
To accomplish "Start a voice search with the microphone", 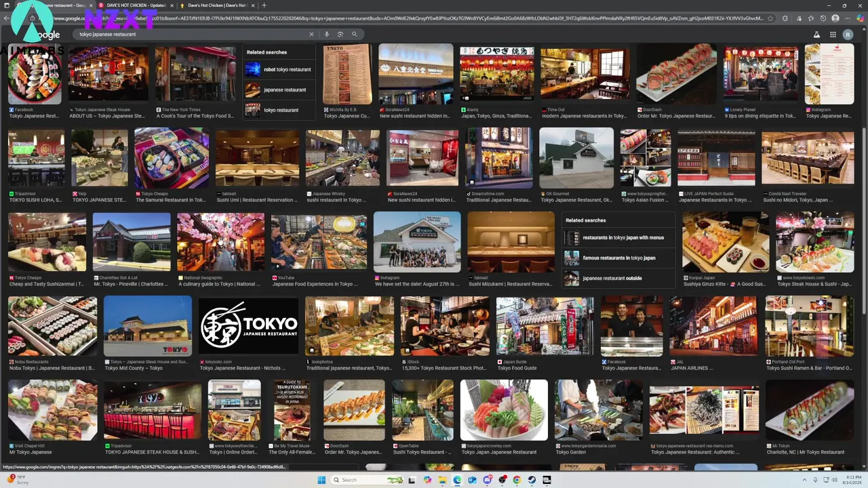I will pyautogui.click(x=326, y=34).
